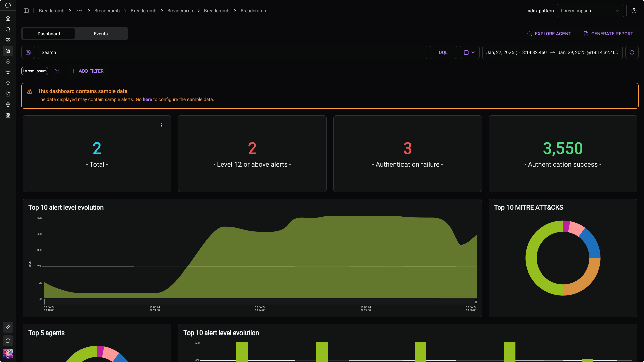Toggle DQL query language
Image resolution: width=644 pixels, height=362 pixels.
pyautogui.click(x=443, y=52)
